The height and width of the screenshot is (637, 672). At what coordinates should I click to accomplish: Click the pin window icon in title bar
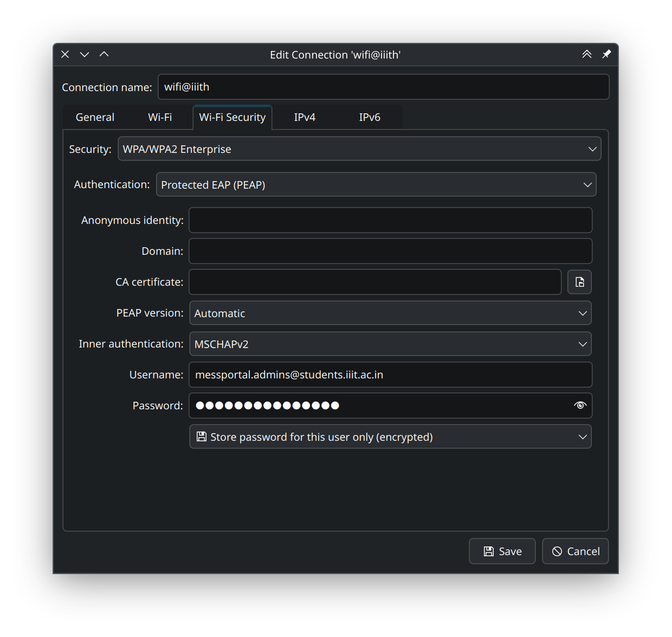pos(606,54)
